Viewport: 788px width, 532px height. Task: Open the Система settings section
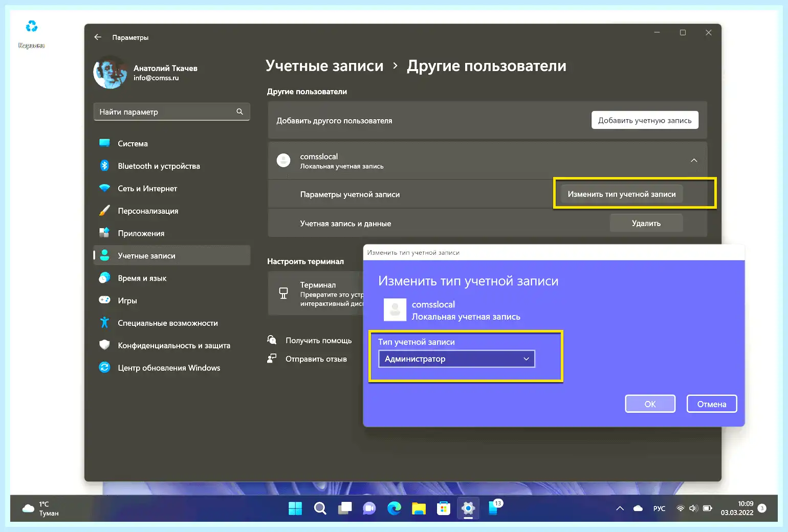[171, 144]
